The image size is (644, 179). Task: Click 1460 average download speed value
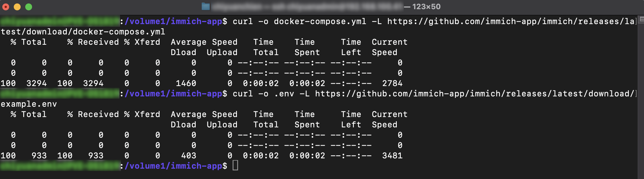point(186,83)
